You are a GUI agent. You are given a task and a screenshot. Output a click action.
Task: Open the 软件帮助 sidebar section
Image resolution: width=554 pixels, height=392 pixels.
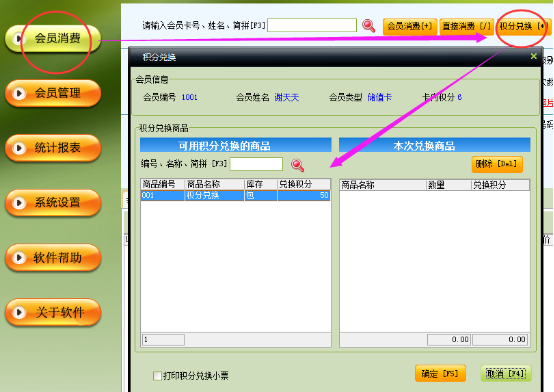coord(53,258)
